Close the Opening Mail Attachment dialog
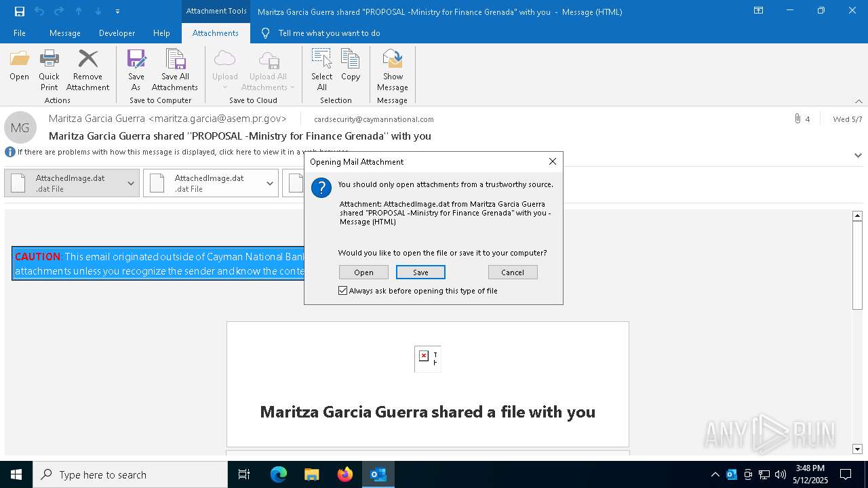This screenshot has width=868, height=488. 553,161
